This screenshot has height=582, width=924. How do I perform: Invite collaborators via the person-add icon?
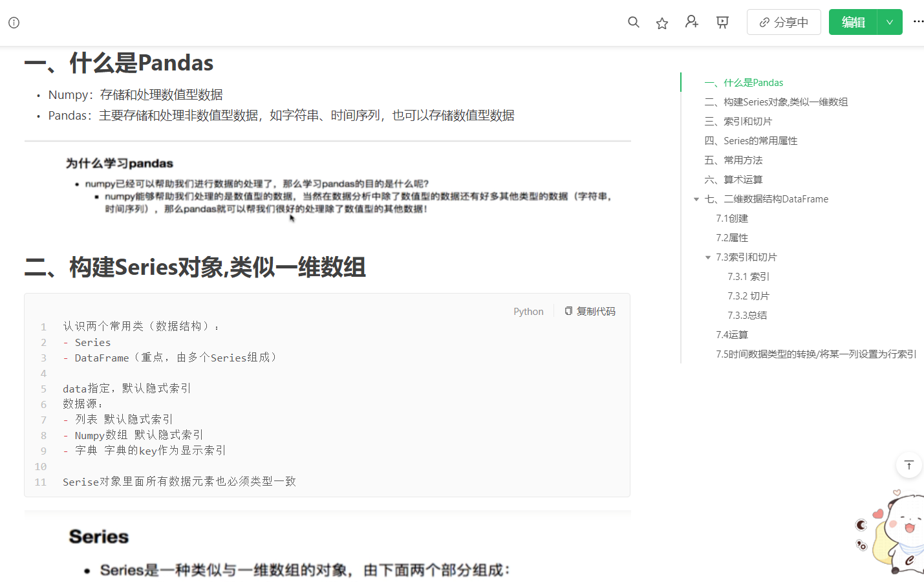[x=691, y=21]
